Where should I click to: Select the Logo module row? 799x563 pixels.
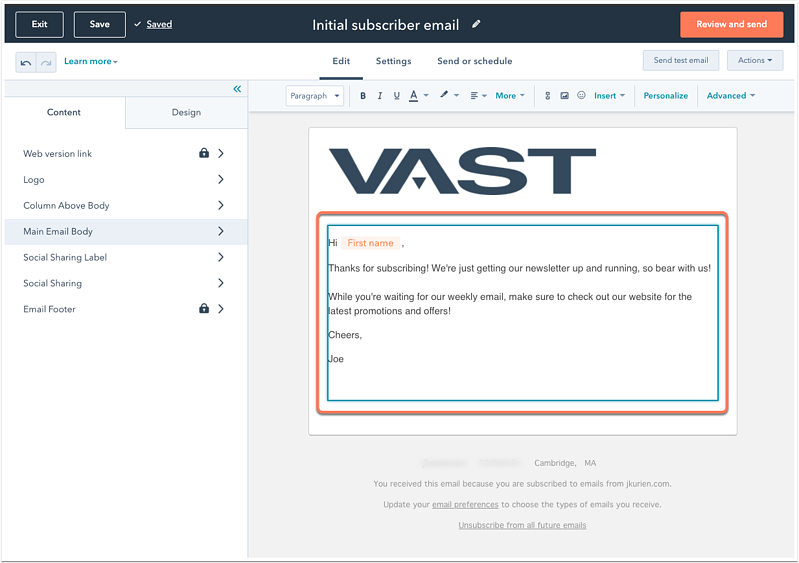point(126,179)
